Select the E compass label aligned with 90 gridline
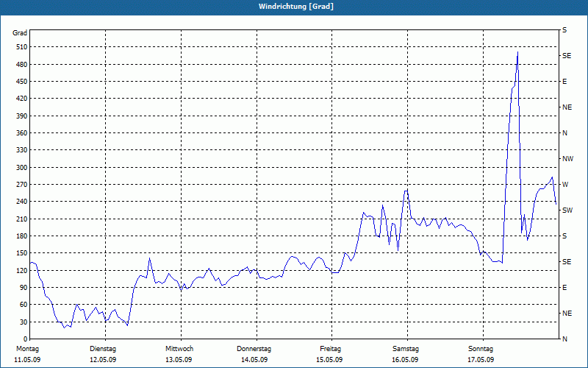The width and height of the screenshot is (588, 368). tap(564, 288)
